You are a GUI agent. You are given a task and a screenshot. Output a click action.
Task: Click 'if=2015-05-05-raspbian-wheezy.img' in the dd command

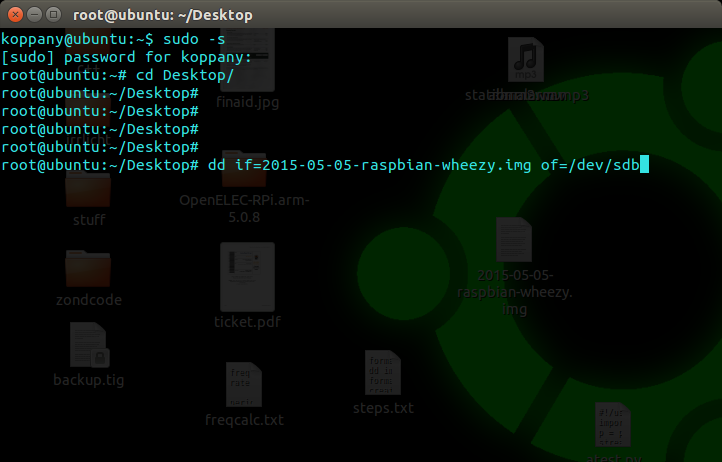383,165
